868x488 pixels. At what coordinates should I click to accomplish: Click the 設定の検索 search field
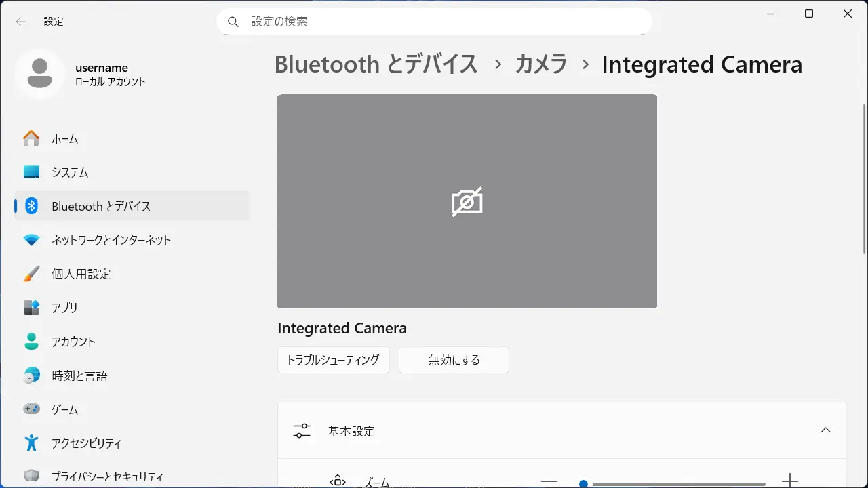tap(434, 22)
